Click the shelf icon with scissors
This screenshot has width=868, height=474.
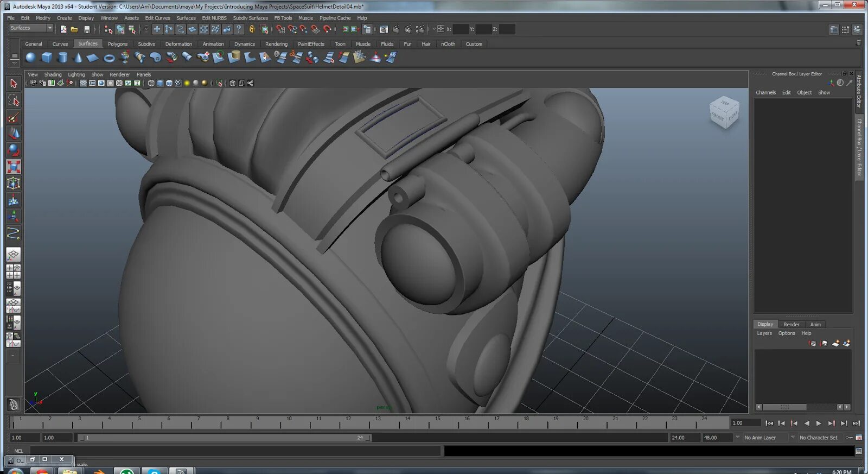tap(297, 57)
